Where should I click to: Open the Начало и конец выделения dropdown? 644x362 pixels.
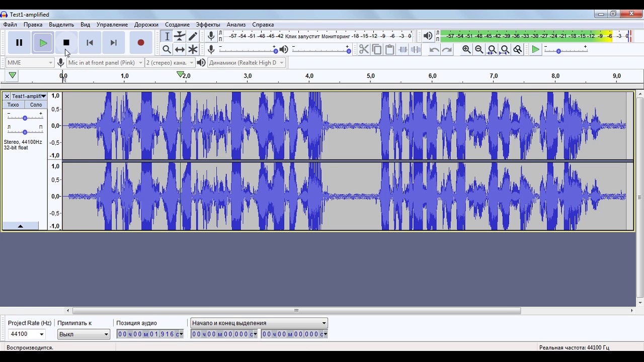259,323
